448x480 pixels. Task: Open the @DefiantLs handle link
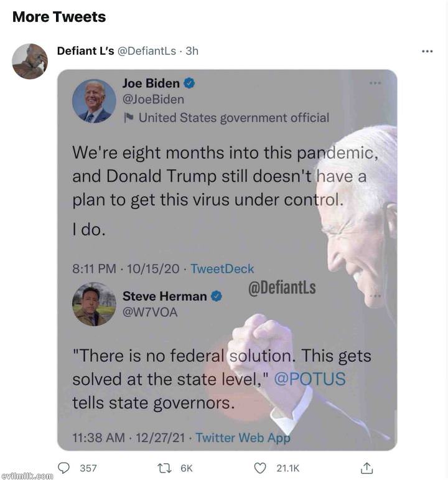[147, 51]
